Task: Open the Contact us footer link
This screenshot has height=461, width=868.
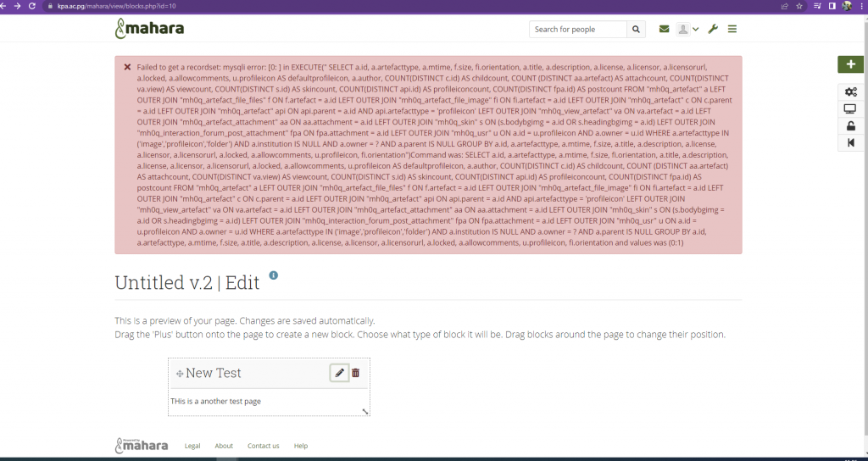Action: (263, 446)
